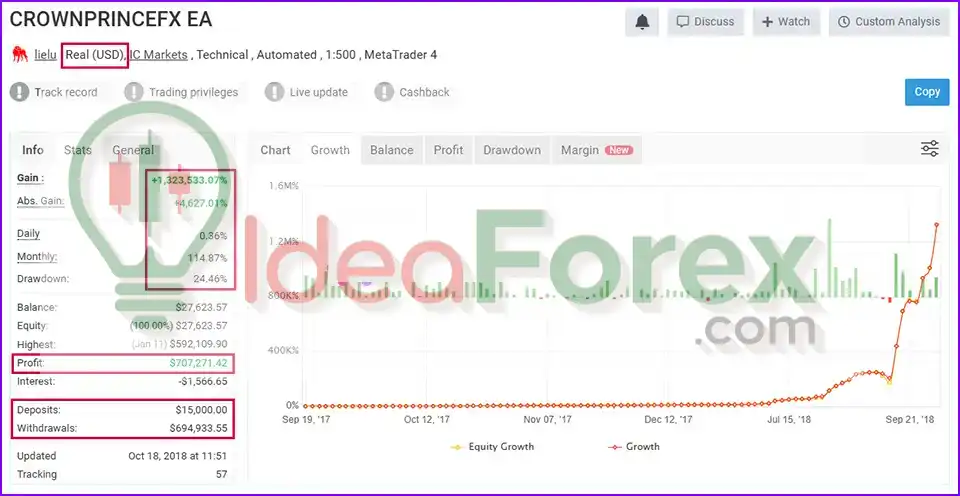The height and width of the screenshot is (496, 960).
Task: Click the Tracking count 57
Action: [221, 475]
